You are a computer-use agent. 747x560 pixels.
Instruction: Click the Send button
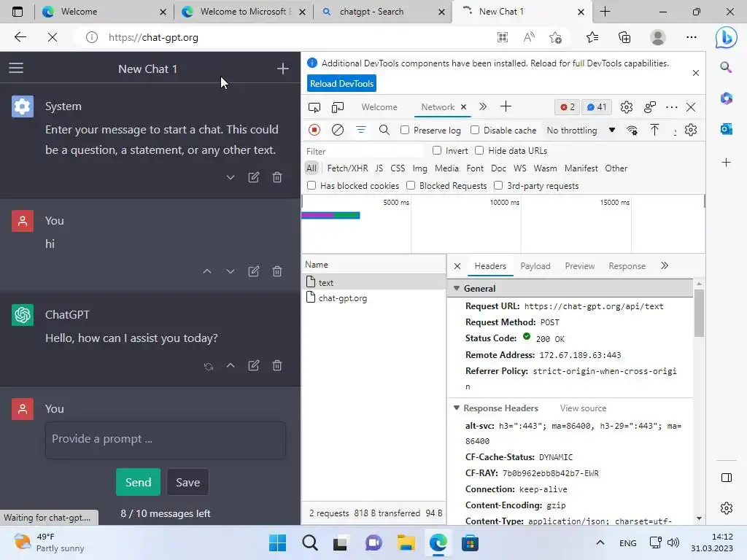[138, 482]
